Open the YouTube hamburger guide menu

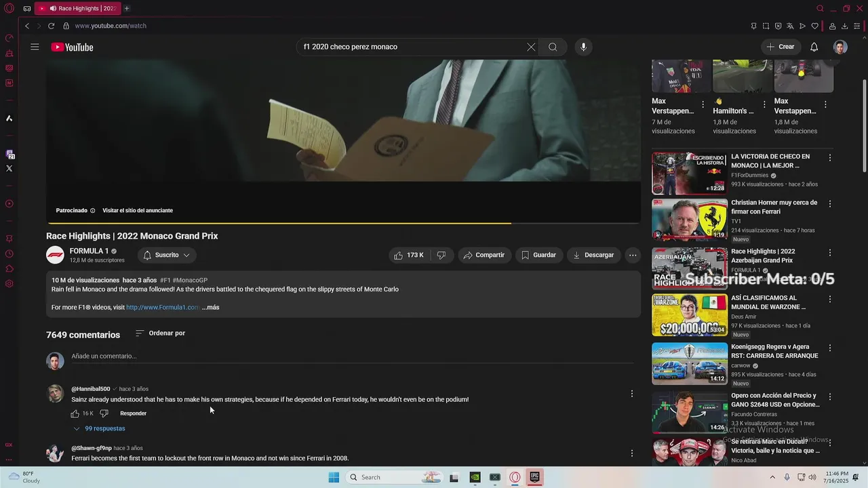[35, 47]
